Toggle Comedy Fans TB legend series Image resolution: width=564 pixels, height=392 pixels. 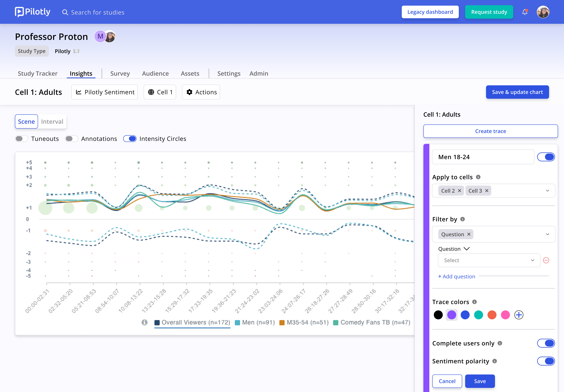[372, 322]
